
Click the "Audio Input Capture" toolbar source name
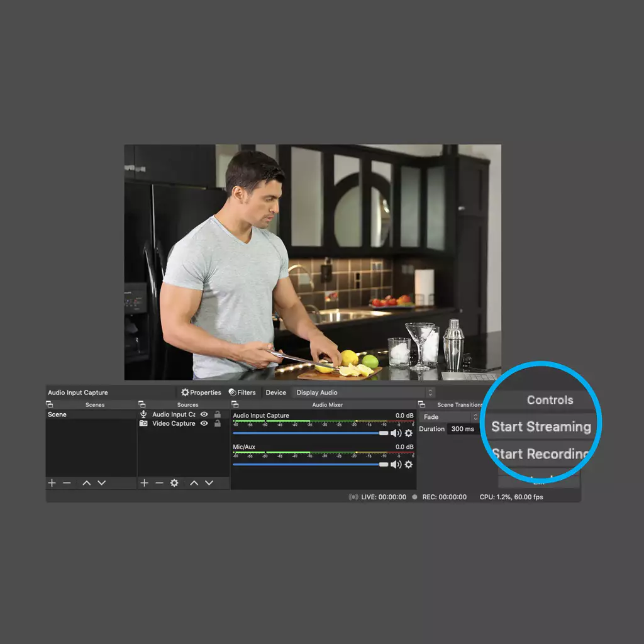click(x=78, y=392)
